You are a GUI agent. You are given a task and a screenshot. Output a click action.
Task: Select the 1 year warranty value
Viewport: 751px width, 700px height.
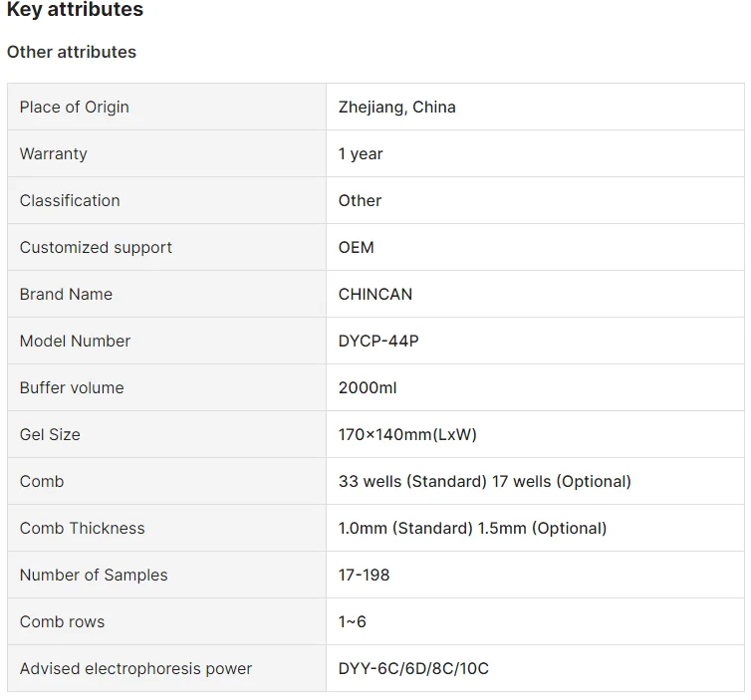(x=361, y=153)
